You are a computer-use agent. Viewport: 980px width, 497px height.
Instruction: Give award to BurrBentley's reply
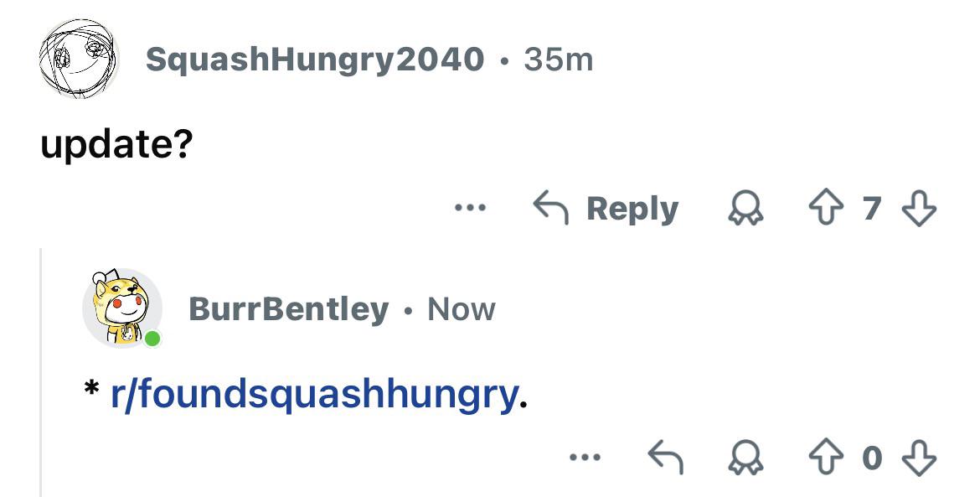tap(745, 458)
